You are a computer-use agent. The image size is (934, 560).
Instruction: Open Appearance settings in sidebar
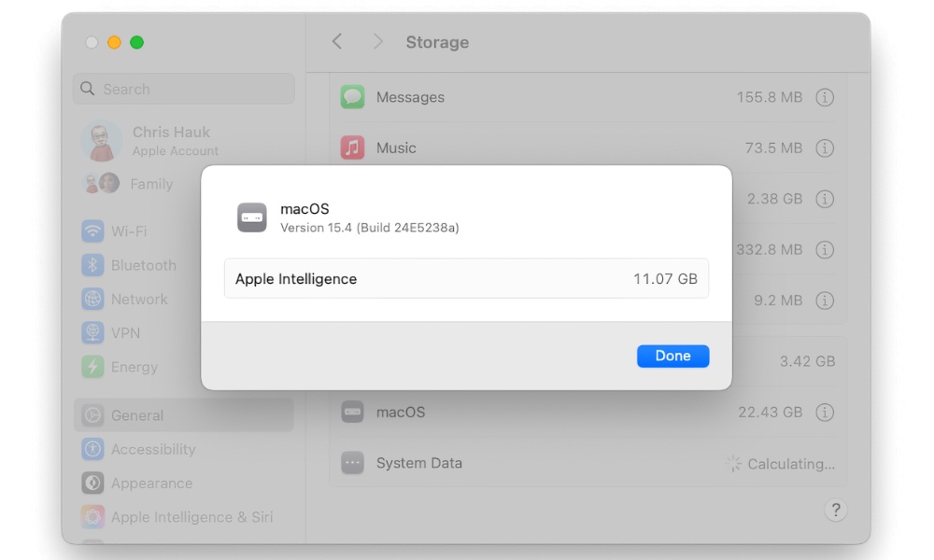coord(151,483)
